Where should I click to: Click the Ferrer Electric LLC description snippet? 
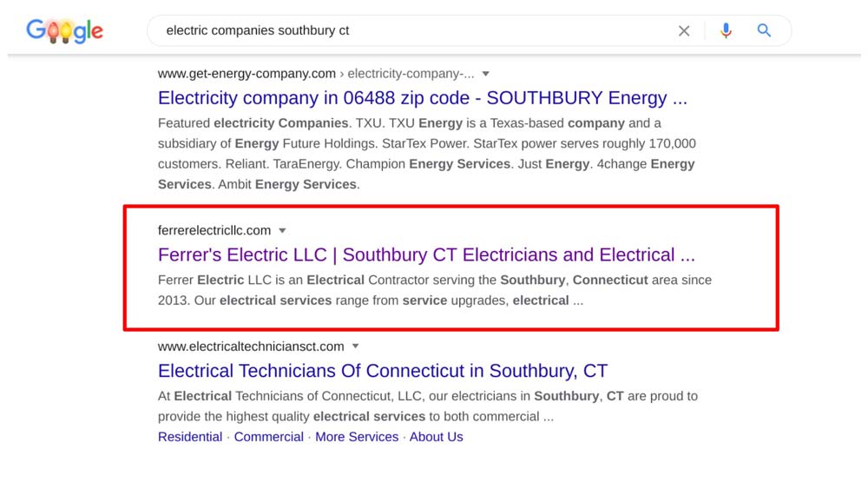435,290
